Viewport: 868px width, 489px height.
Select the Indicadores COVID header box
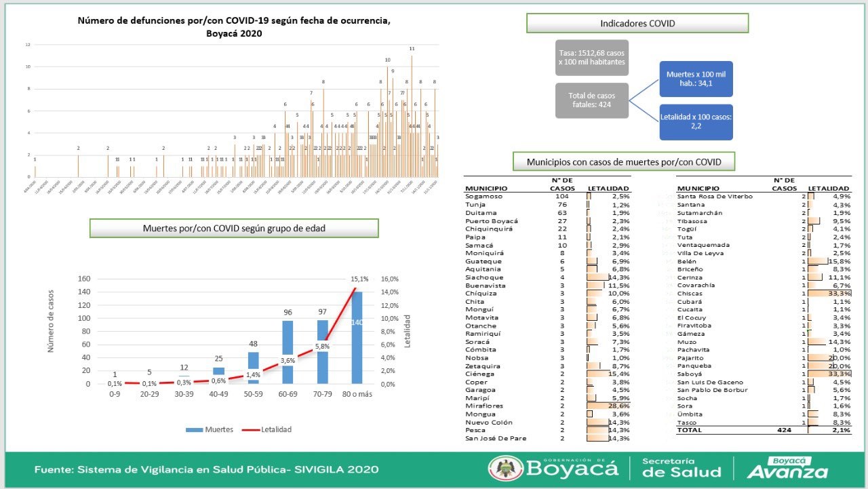click(x=637, y=23)
